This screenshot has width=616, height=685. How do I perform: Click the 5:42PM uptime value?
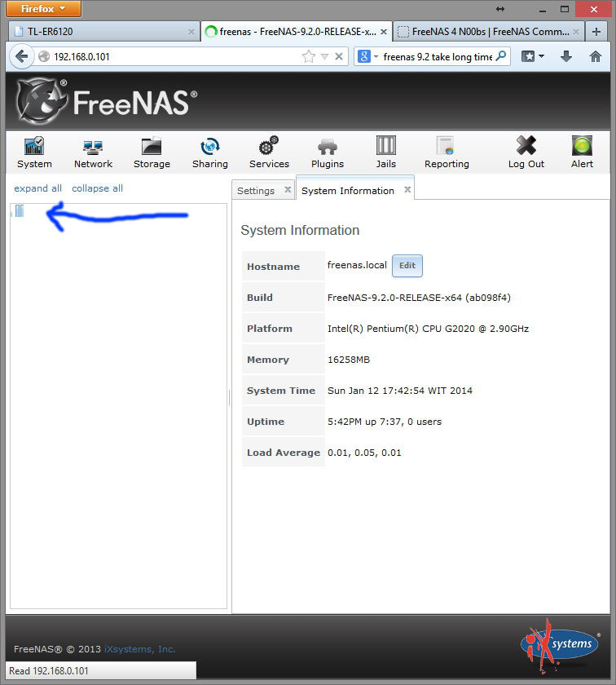384,422
